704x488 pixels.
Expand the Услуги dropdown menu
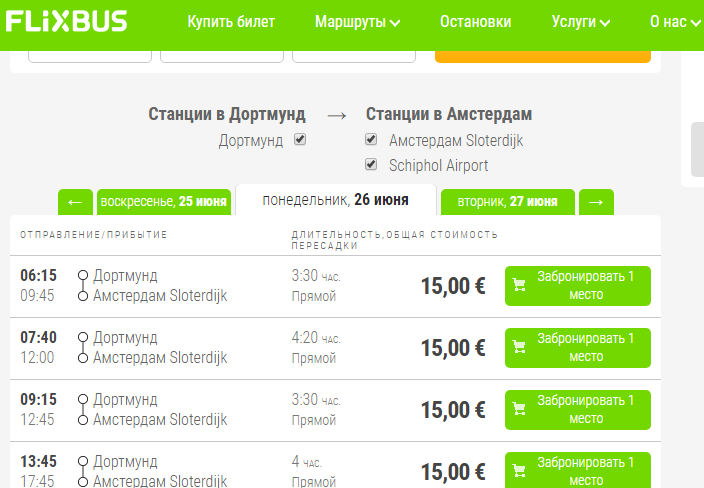[580, 22]
